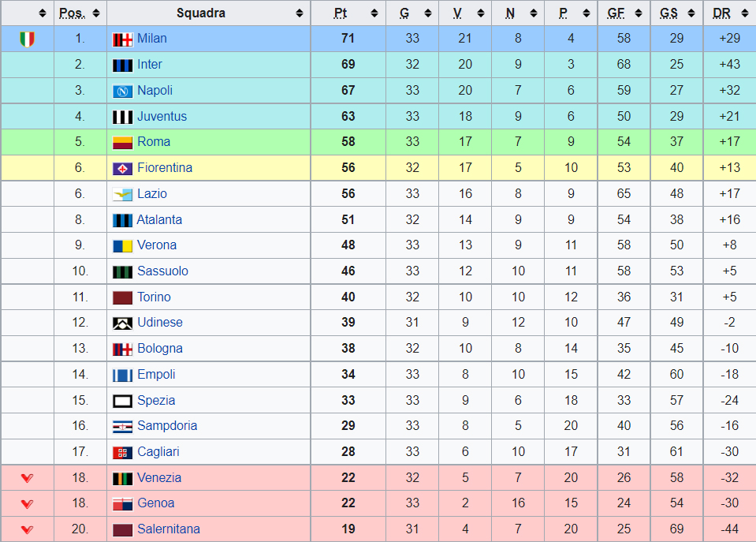Click the Napoli club logo icon
This screenshot has height=542, width=756.
(x=122, y=92)
